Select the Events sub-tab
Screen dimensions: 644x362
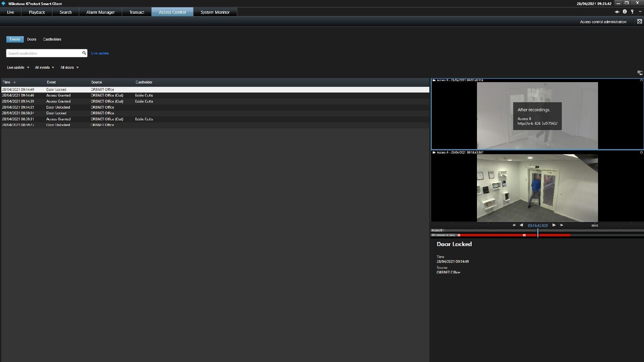15,39
